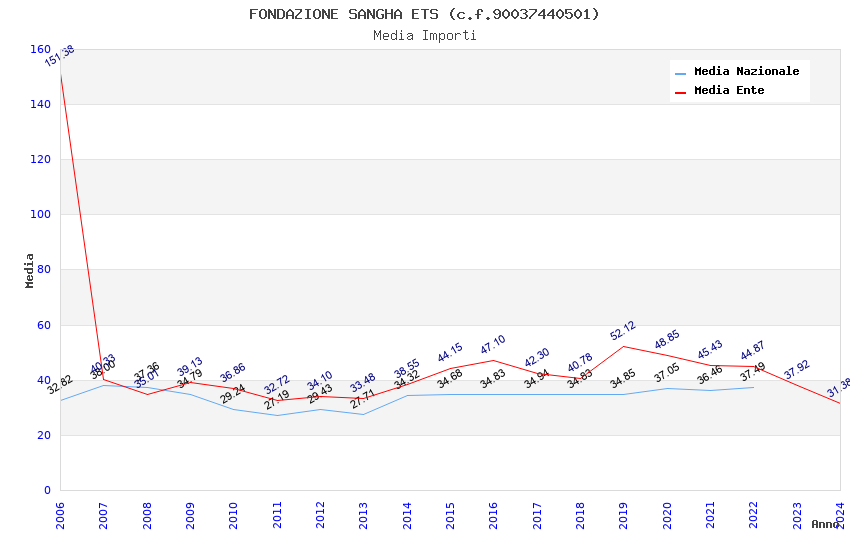
Task: Click the 2015 year tick label
Action: tap(450, 515)
